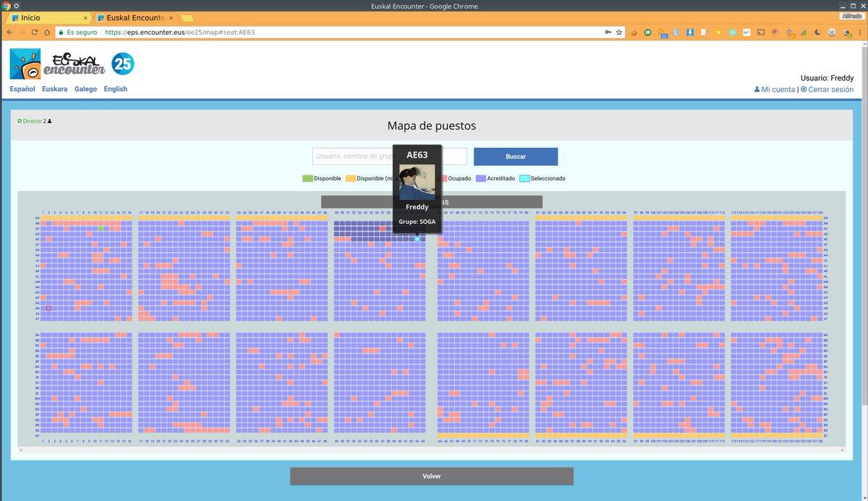Click the yellow star extension icon

click(x=718, y=33)
